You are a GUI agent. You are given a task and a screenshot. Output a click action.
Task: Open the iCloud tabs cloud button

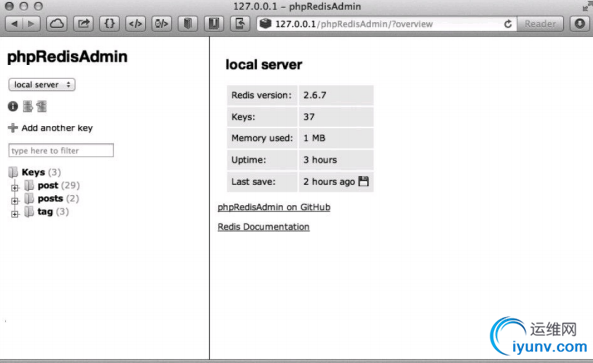[x=57, y=24]
